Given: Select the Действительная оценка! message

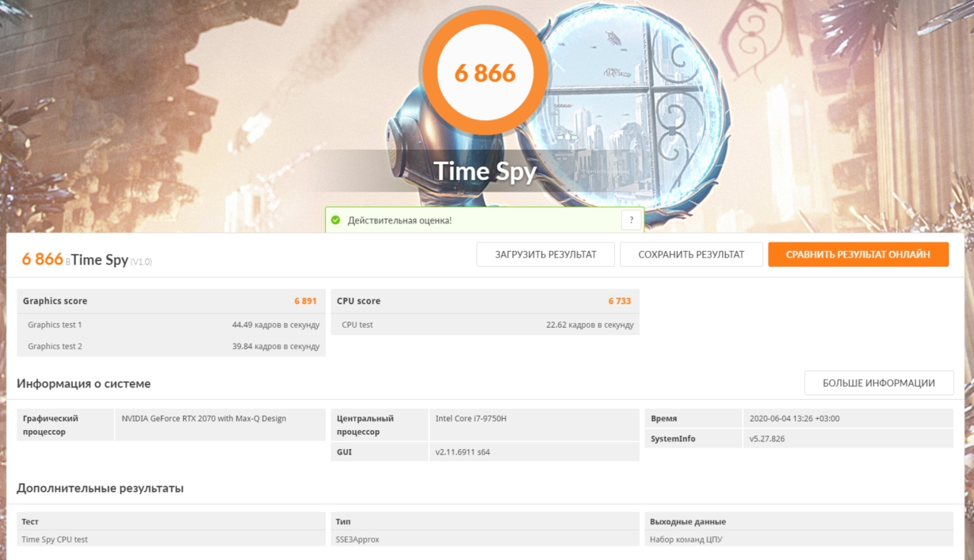Looking at the screenshot, I should click(399, 220).
